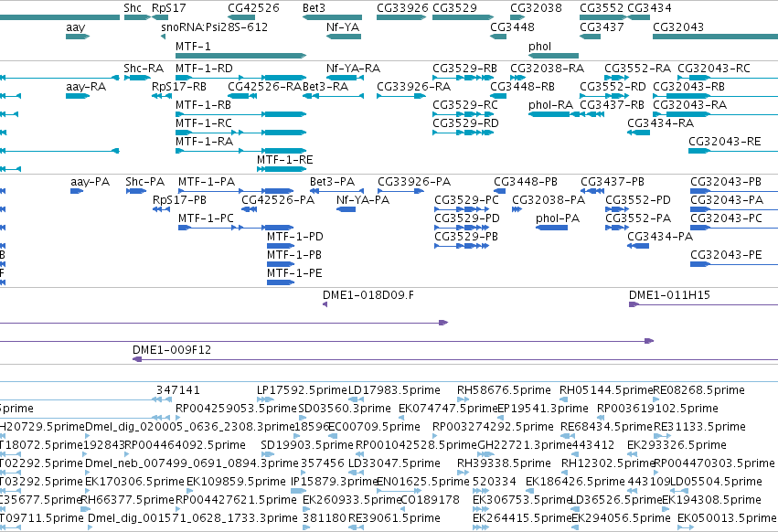Select the MTF-1 gene bar
This screenshot has height=532, width=778.
(x=240, y=56)
